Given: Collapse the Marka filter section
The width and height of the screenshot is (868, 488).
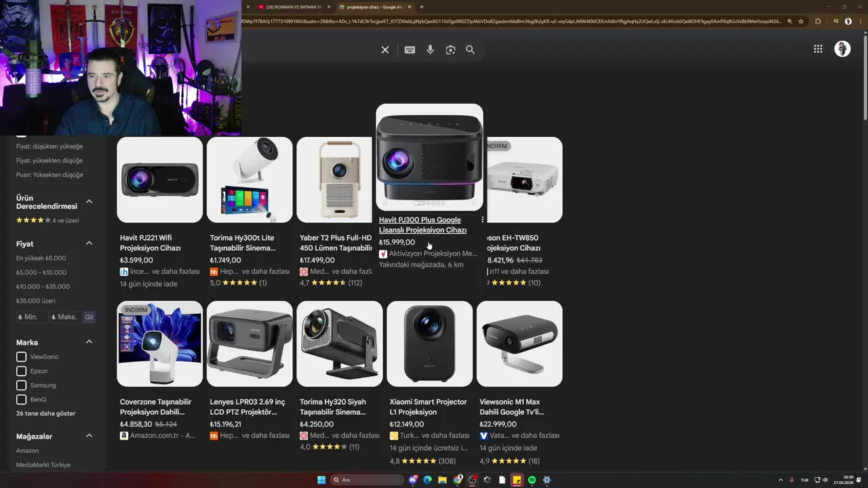Looking at the screenshot, I should click(x=89, y=342).
